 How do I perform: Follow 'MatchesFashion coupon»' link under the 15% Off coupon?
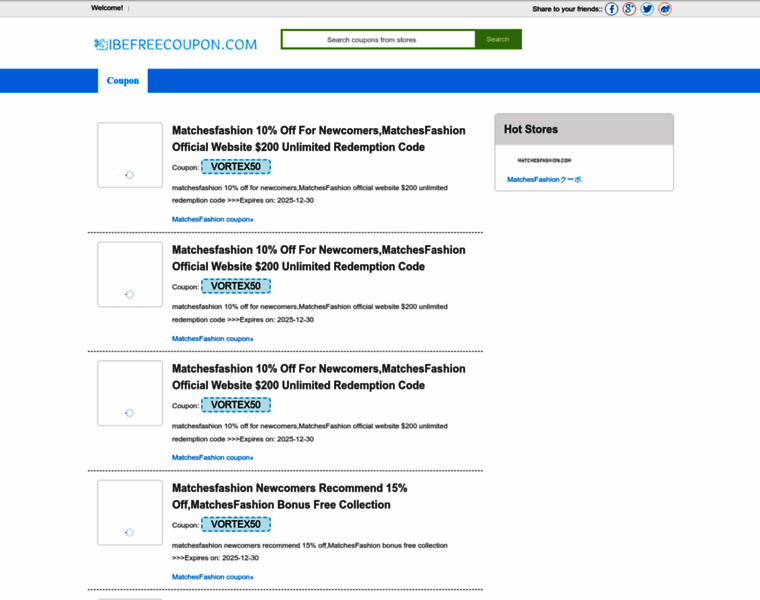coord(212,577)
